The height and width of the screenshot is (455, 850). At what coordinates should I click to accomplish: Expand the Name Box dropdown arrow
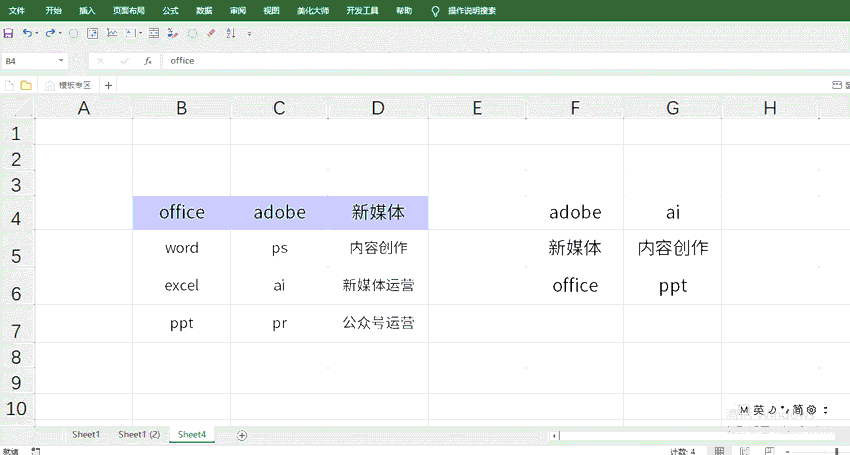[x=61, y=61]
